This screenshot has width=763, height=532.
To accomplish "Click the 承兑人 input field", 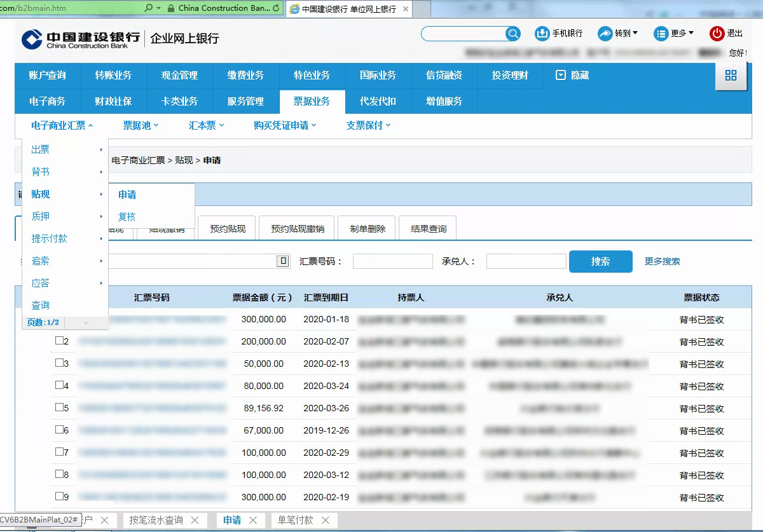I will [526, 261].
